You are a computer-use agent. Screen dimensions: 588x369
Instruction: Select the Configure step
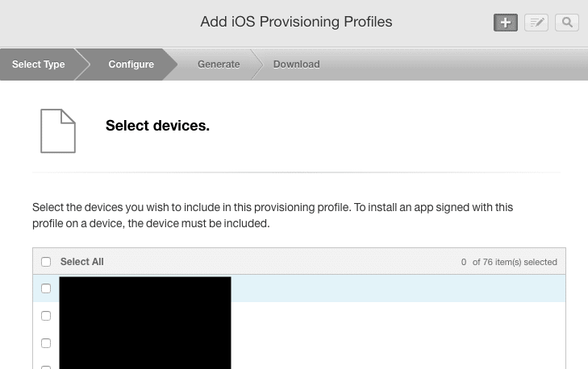click(x=131, y=64)
